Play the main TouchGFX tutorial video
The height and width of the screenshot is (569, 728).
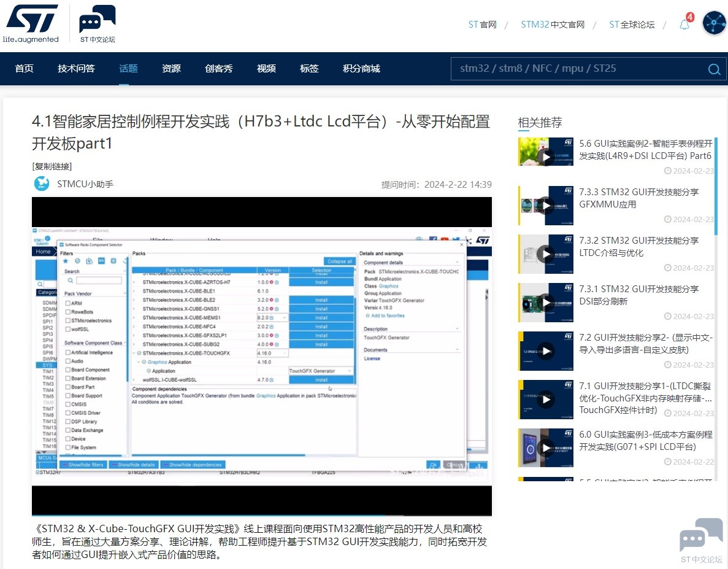(262, 356)
